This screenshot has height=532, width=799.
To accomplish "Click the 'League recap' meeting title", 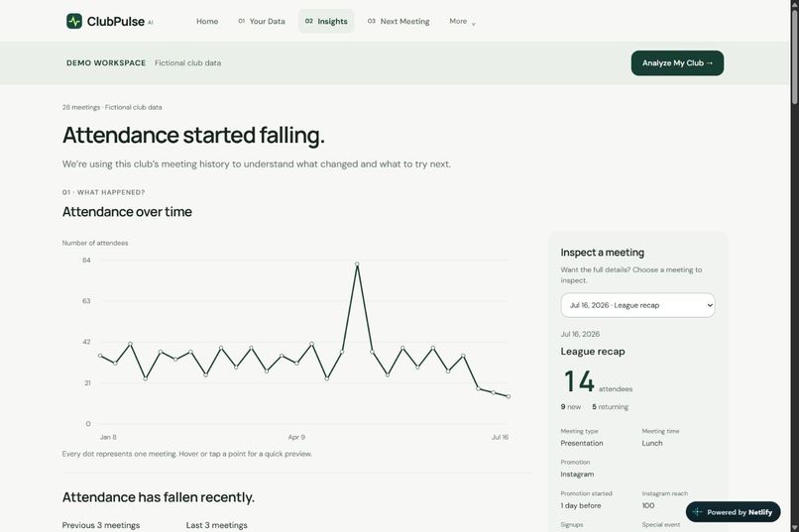I will pos(593,352).
